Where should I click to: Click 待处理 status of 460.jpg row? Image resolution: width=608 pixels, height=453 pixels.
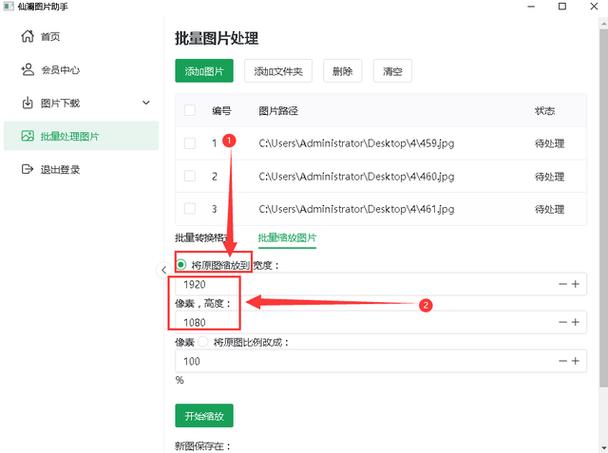coord(549,177)
